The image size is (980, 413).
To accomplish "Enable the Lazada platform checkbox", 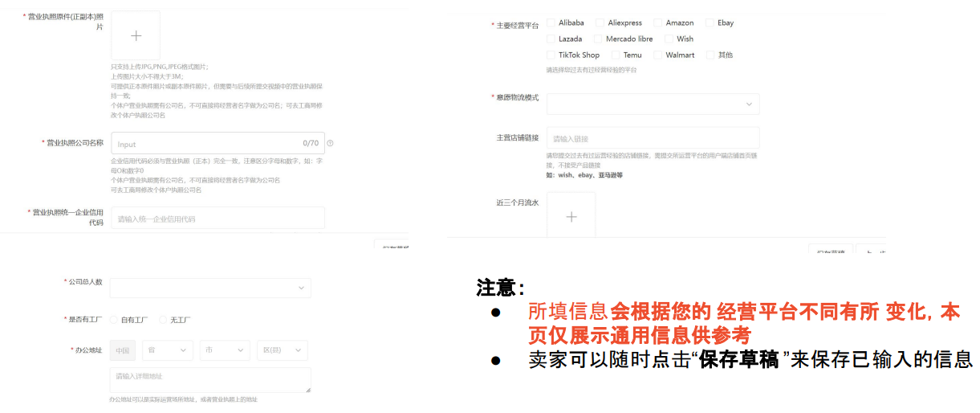I will point(551,39).
